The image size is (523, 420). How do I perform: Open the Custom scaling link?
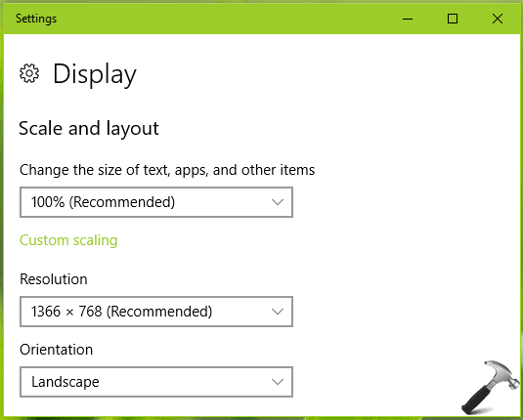click(68, 240)
